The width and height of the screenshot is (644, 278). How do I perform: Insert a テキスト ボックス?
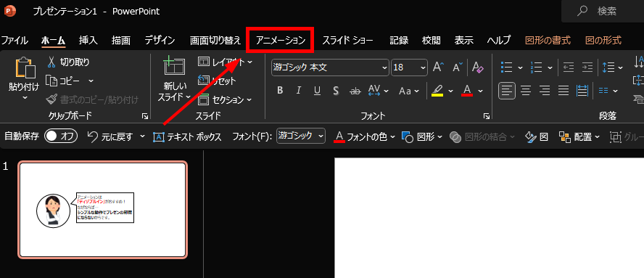[x=187, y=136]
